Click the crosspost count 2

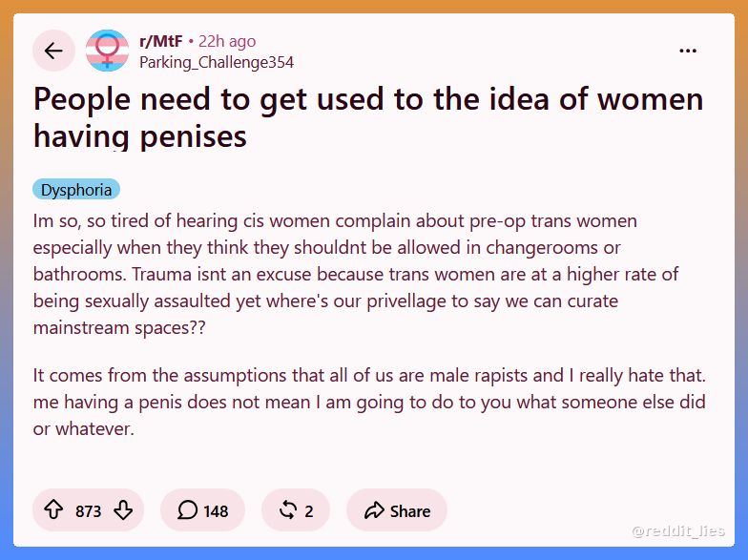[x=309, y=511]
